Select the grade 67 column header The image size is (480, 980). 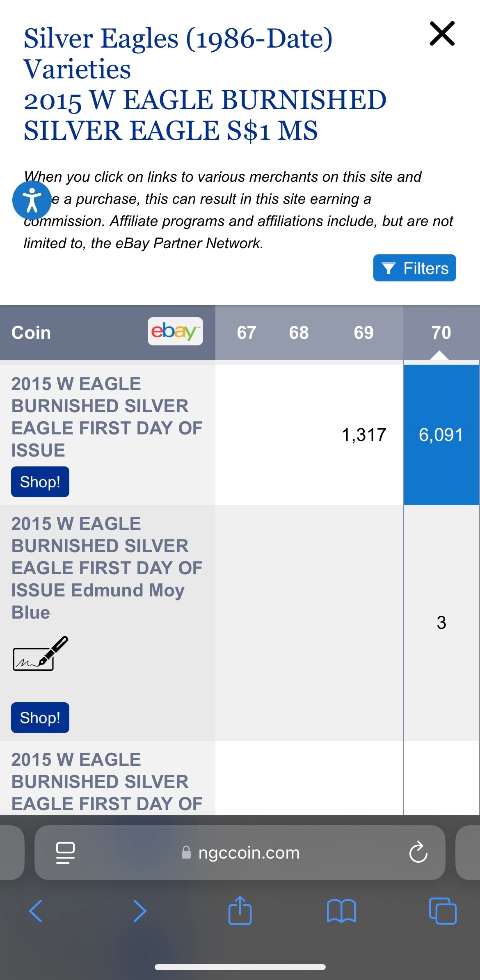(247, 332)
